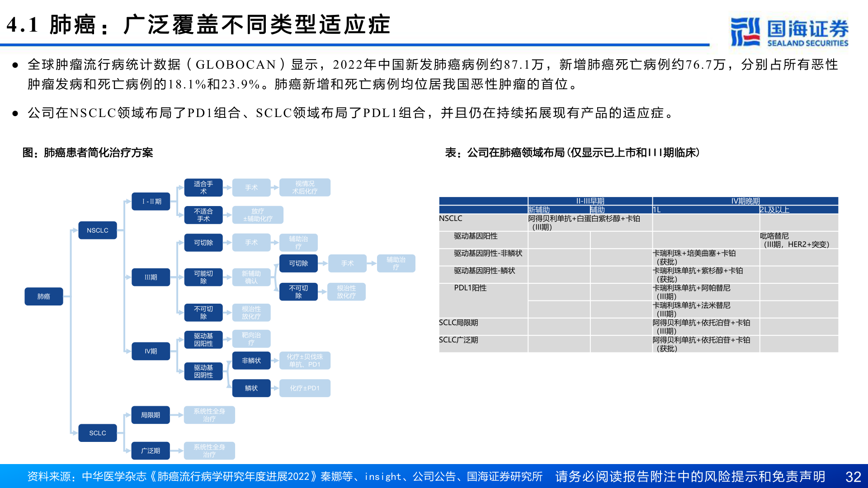Select the 化疗±PD1 box
Screen dimensions: 868x488
pyautogui.click(x=305, y=388)
